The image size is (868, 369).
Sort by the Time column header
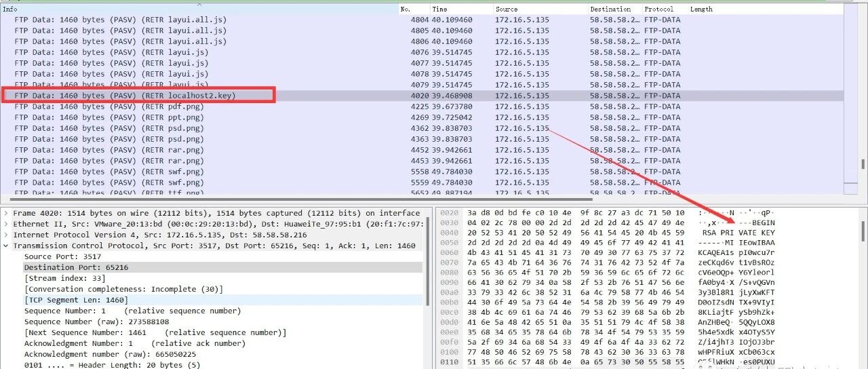[462, 9]
